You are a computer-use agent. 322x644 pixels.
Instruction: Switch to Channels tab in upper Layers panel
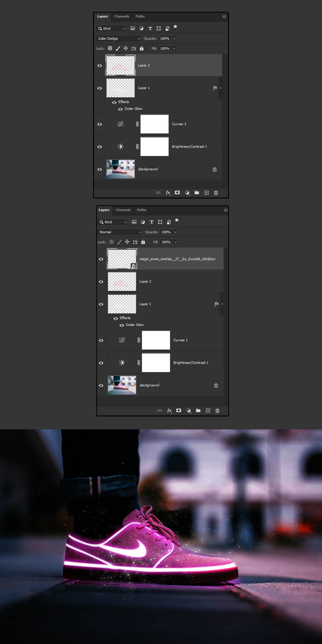click(x=122, y=16)
